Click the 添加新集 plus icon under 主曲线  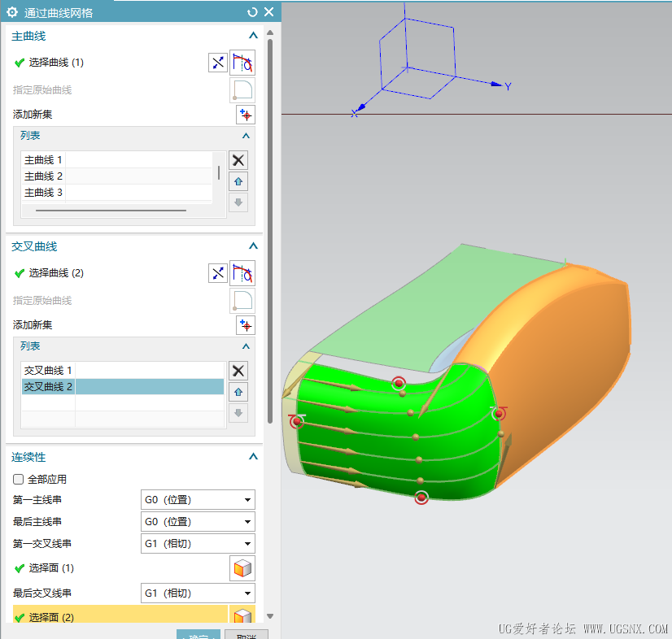pyautogui.click(x=245, y=115)
